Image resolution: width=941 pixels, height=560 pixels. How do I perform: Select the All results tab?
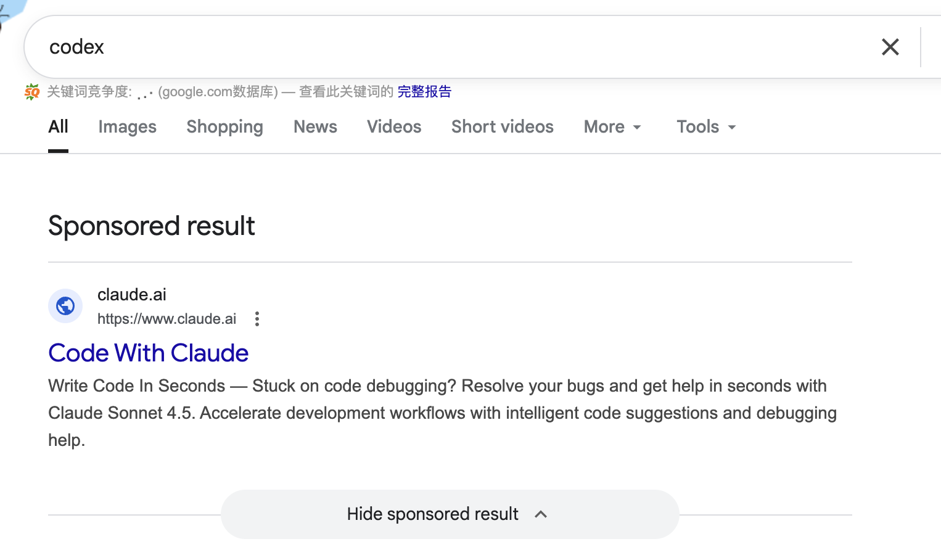(58, 127)
